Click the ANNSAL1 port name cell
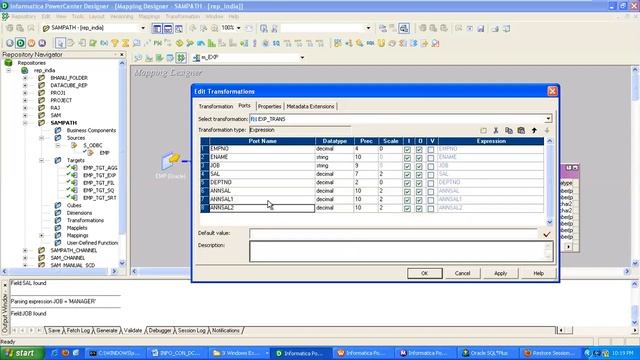The height and width of the screenshot is (360, 640). click(262, 199)
